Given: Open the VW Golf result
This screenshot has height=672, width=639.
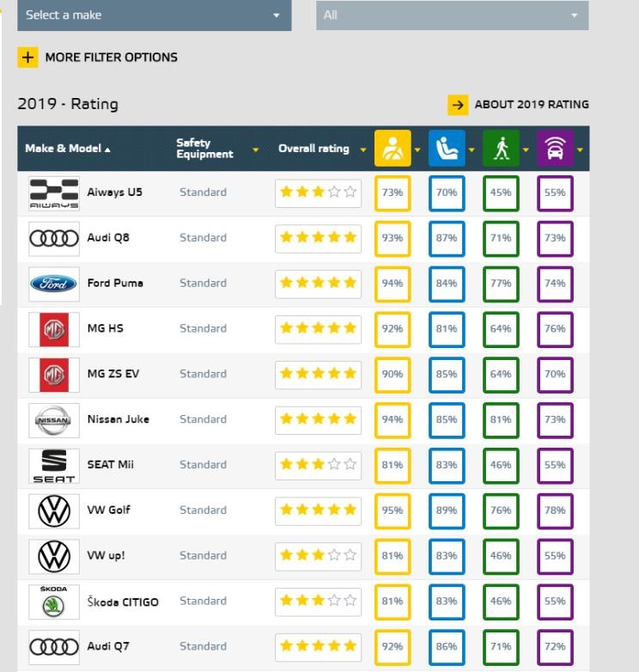Looking at the screenshot, I should (109, 510).
